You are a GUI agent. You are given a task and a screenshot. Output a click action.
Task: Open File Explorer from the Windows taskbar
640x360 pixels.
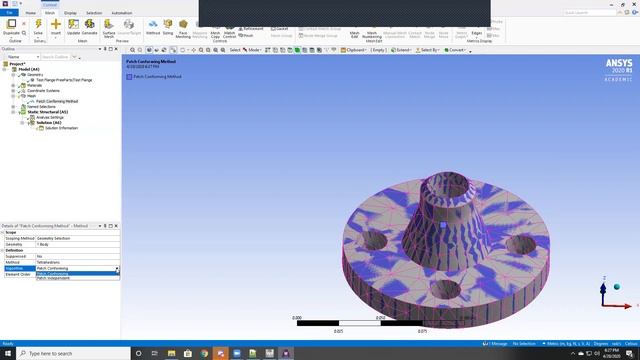(171, 353)
